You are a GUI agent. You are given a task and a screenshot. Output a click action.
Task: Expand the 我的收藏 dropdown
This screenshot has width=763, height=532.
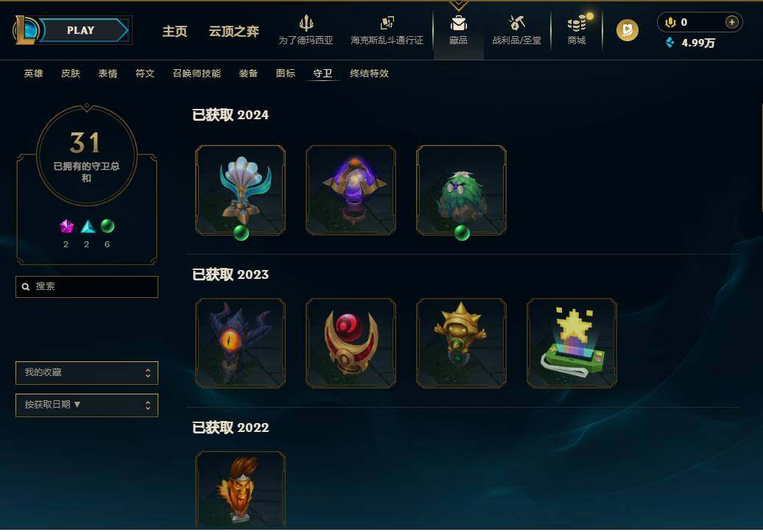87,372
